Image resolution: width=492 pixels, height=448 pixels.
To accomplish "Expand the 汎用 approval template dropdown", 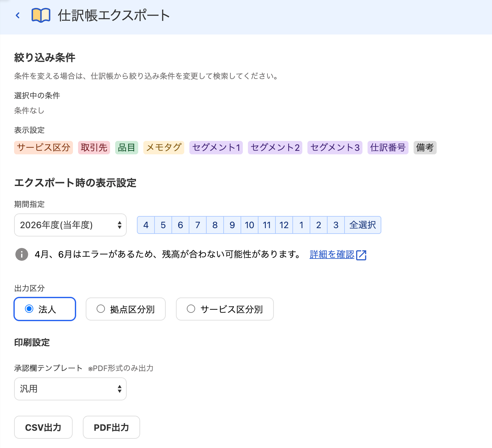I will coord(70,389).
